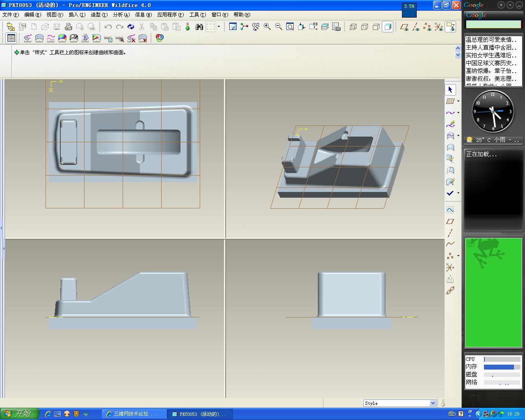
Task: Click the Zoom In magnifier icon
Action: 267,27
